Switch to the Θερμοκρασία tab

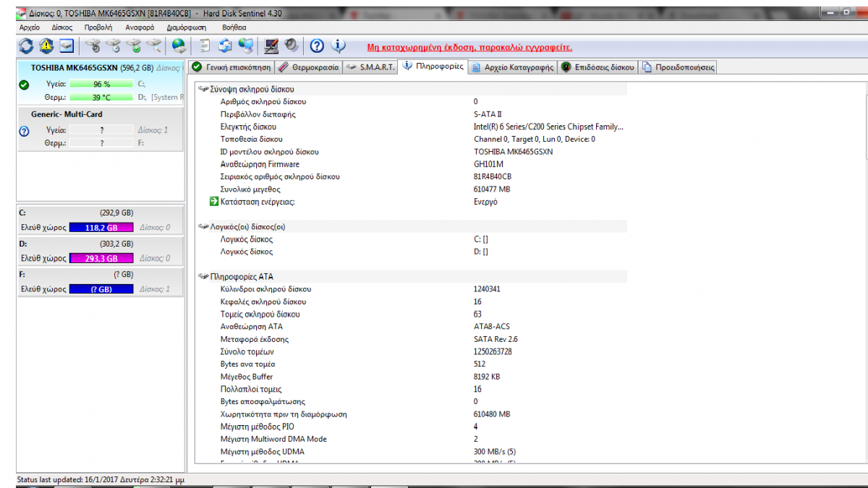(x=308, y=67)
